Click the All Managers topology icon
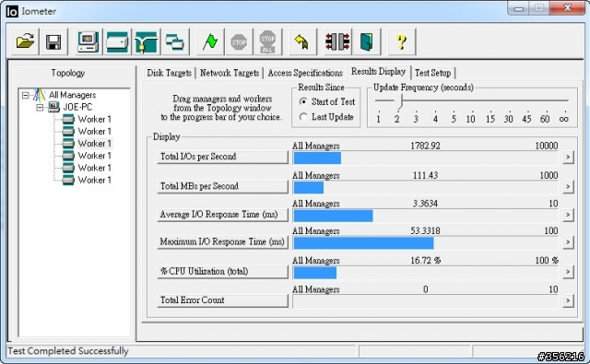 (39, 95)
